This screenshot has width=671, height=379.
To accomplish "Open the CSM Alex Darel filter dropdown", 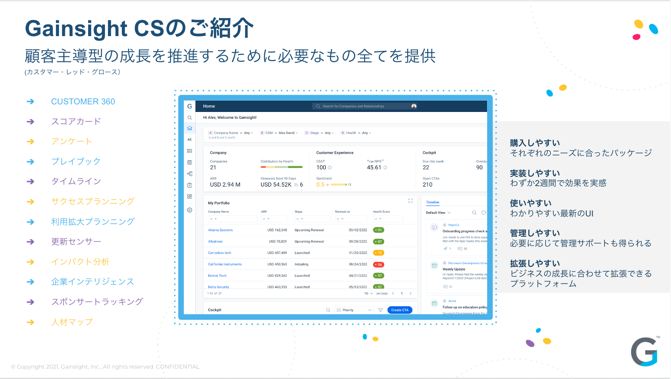I will pyautogui.click(x=278, y=133).
